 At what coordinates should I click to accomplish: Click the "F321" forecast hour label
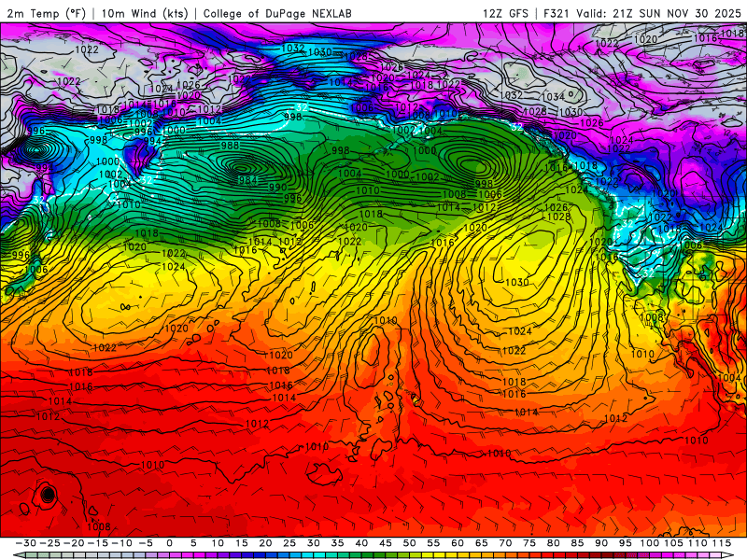[556, 13]
